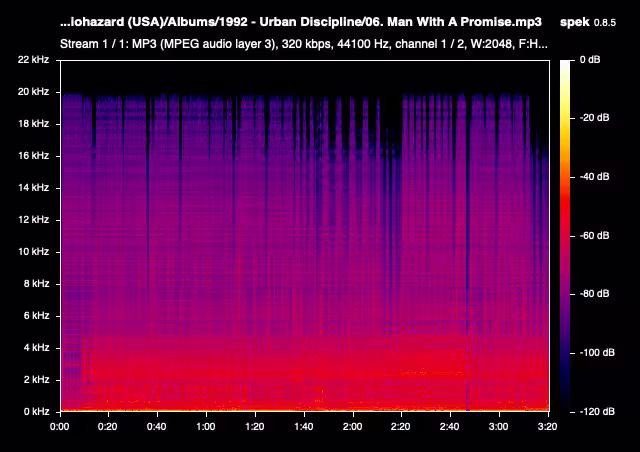The image size is (640, 452).
Task: Click the 2 kHz frequency label
Action: pyautogui.click(x=36, y=380)
